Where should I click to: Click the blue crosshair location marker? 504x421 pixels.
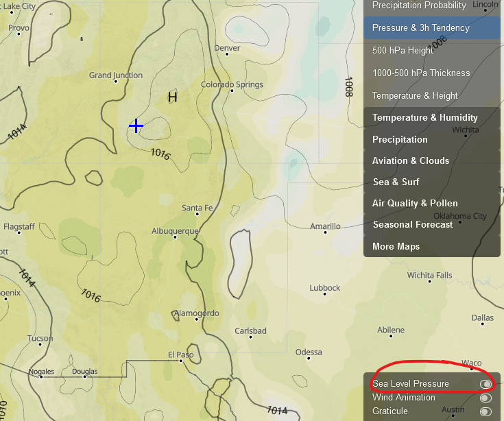136,125
